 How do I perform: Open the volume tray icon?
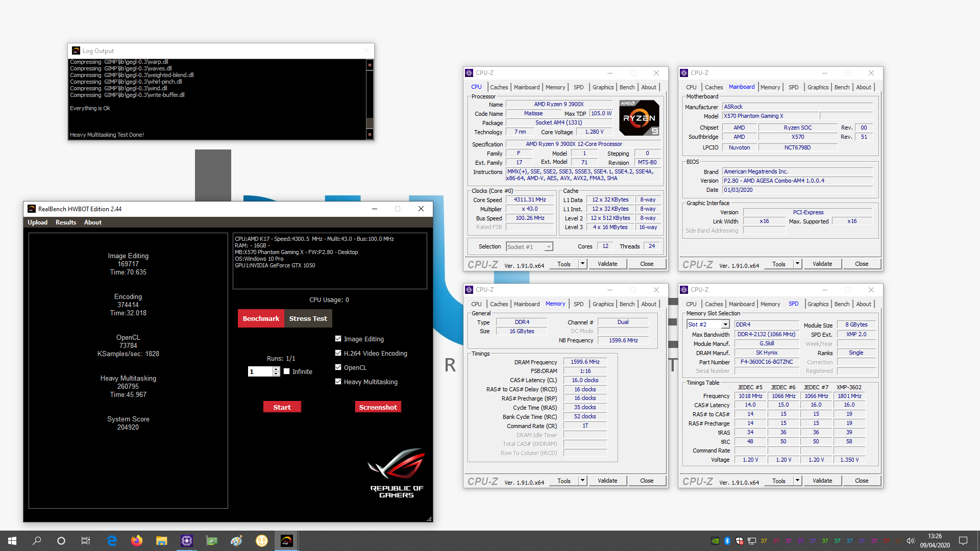[x=910, y=541]
